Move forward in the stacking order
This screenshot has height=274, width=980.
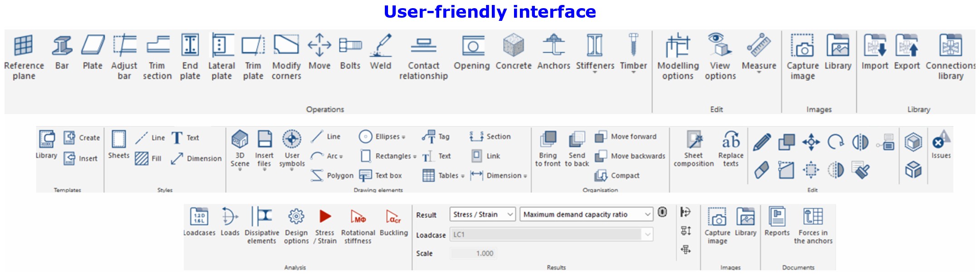tap(626, 137)
